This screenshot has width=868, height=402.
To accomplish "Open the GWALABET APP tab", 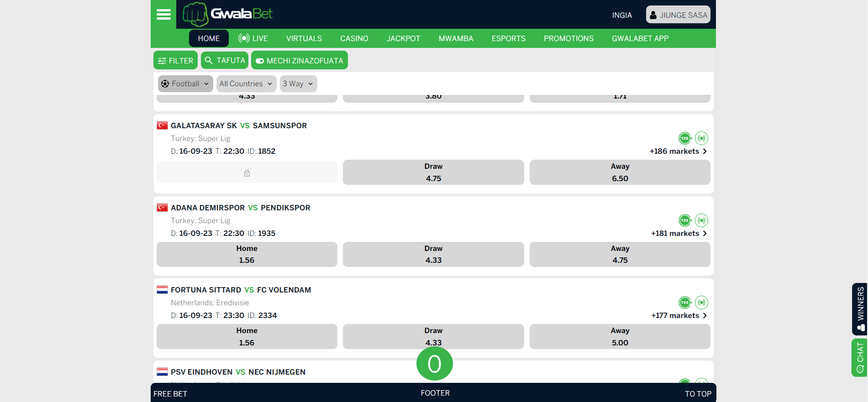I will [640, 38].
